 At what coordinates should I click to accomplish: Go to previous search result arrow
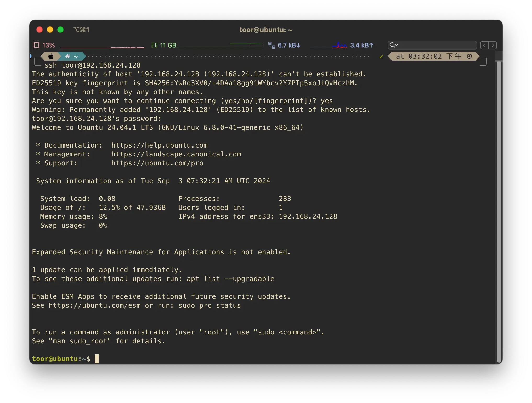[x=484, y=45]
